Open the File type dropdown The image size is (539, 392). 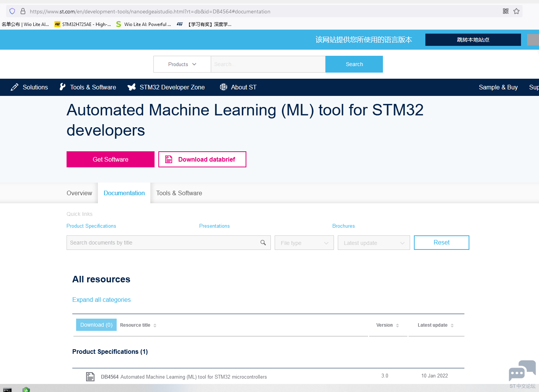(304, 243)
